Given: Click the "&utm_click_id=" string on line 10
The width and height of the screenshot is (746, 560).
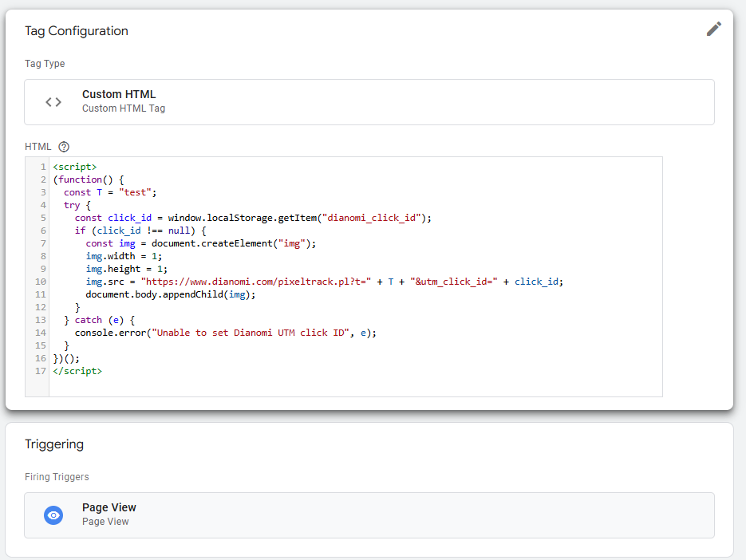Looking at the screenshot, I should click(454, 282).
